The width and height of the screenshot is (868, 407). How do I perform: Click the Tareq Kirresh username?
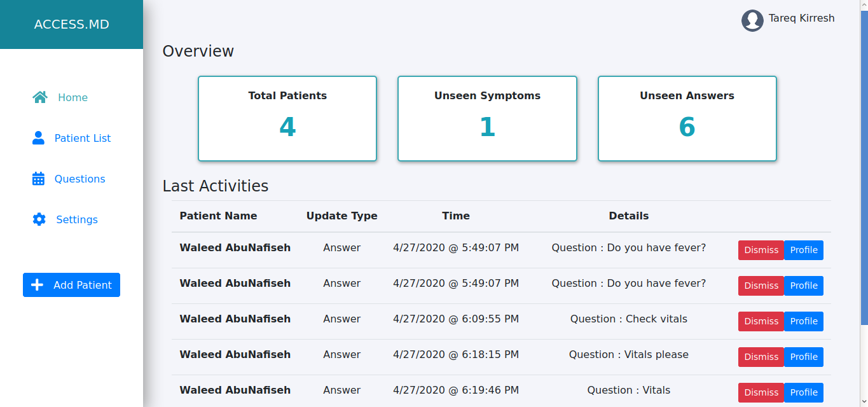(x=801, y=18)
